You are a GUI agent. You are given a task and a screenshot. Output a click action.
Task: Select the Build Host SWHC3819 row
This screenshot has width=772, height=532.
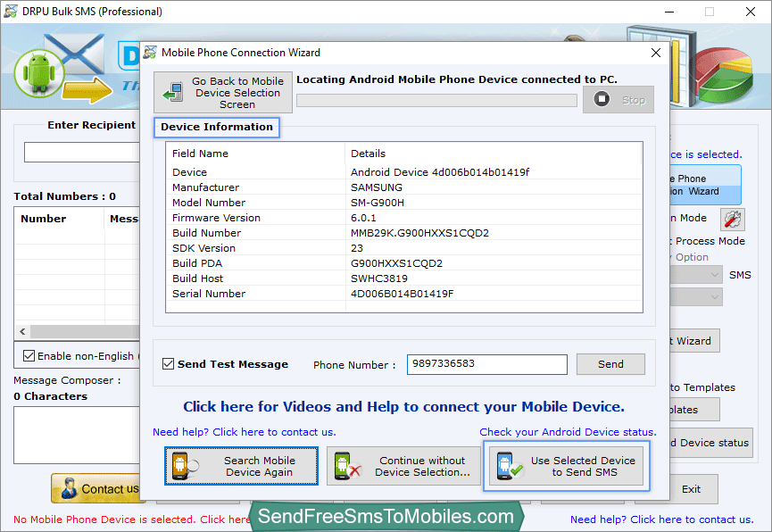(403, 278)
